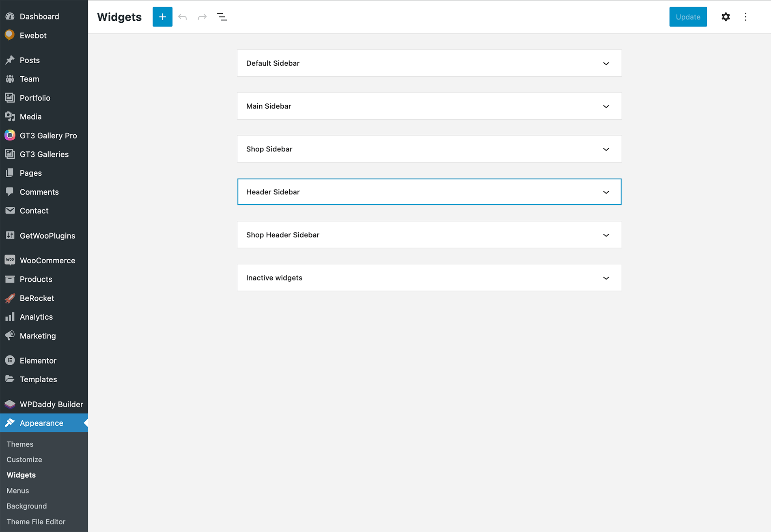
Task: Click the Marketing megaphone icon
Action: point(10,336)
